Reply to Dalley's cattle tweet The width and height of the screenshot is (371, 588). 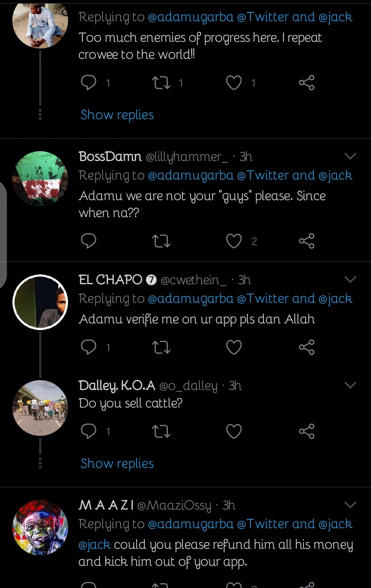tap(89, 431)
